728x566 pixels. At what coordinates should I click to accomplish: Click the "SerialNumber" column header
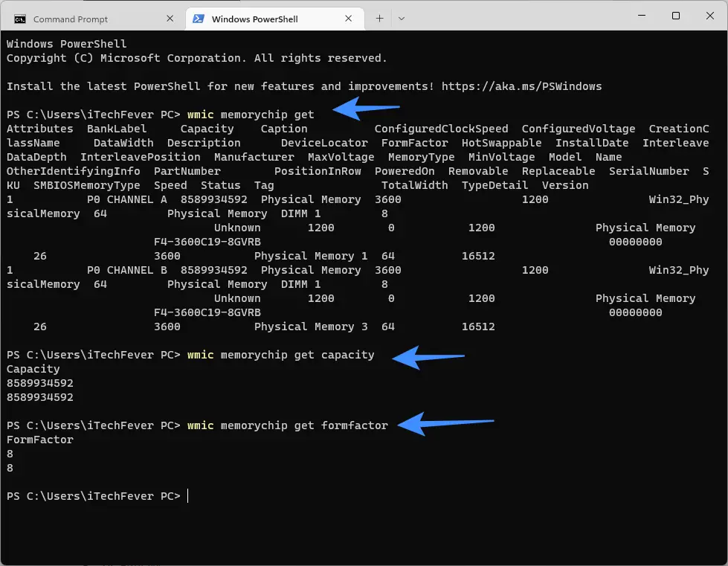(649, 171)
